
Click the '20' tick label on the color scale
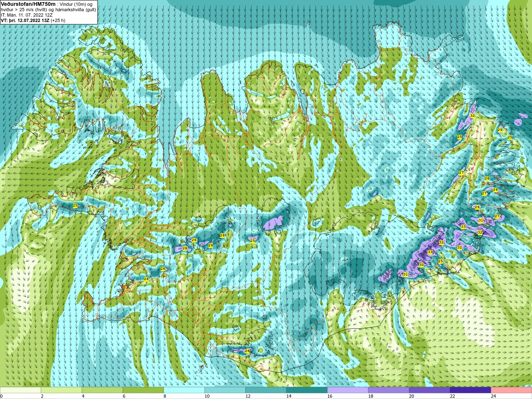point(411,396)
